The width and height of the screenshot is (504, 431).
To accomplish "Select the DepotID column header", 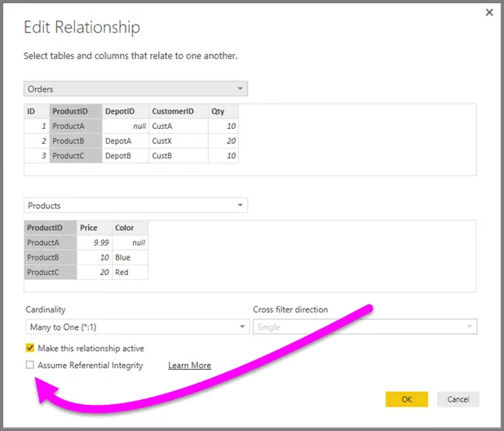I will click(126, 111).
